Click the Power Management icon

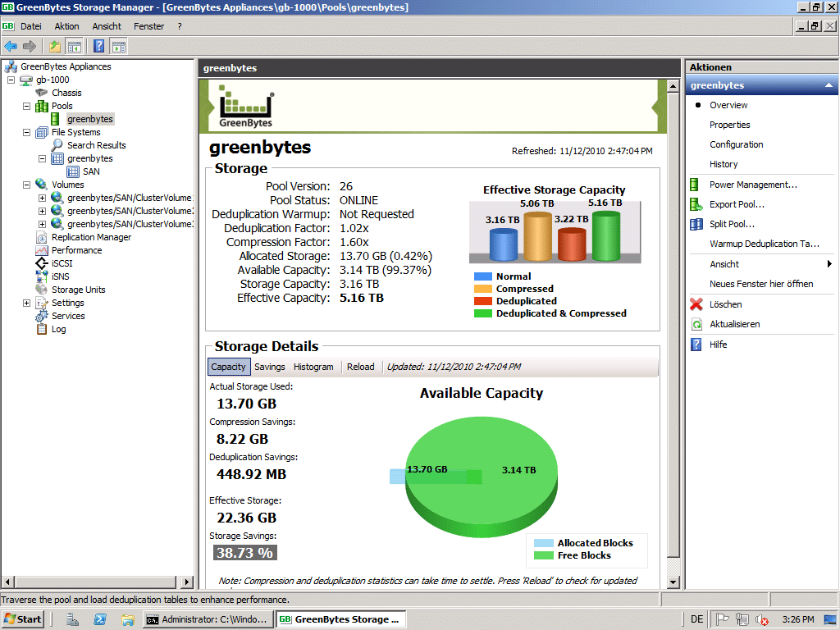pyautogui.click(x=696, y=185)
